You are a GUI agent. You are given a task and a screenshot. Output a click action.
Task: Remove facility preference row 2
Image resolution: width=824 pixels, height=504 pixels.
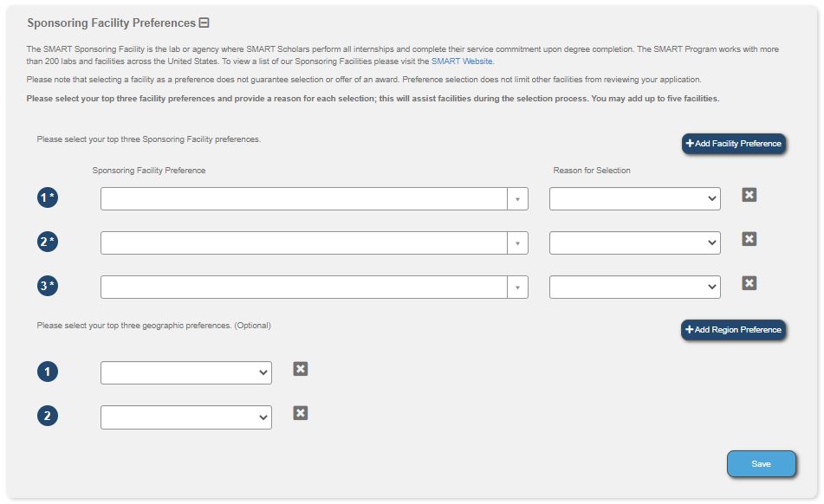[x=749, y=240]
